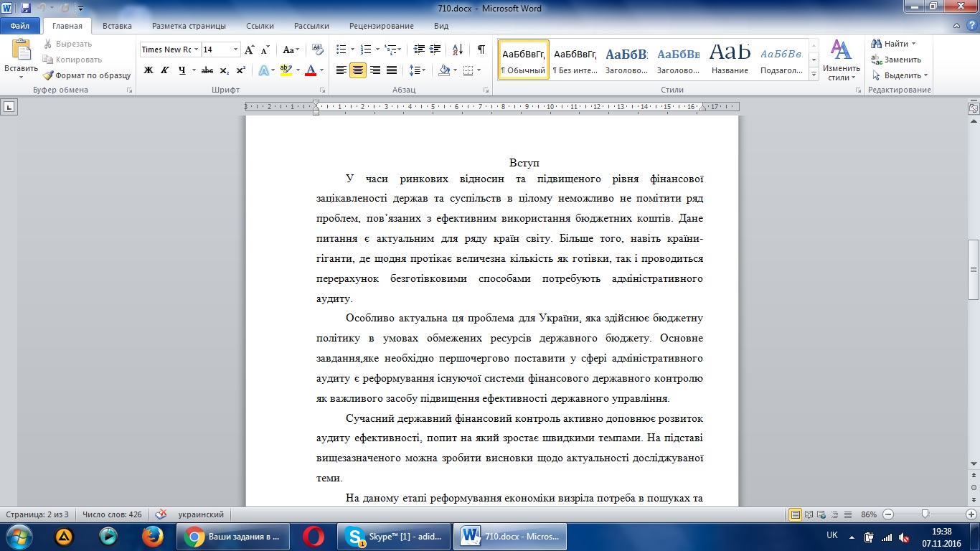This screenshot has width=980, height=551.
Task: Toggle italic (К) formatting
Action: 165,70
